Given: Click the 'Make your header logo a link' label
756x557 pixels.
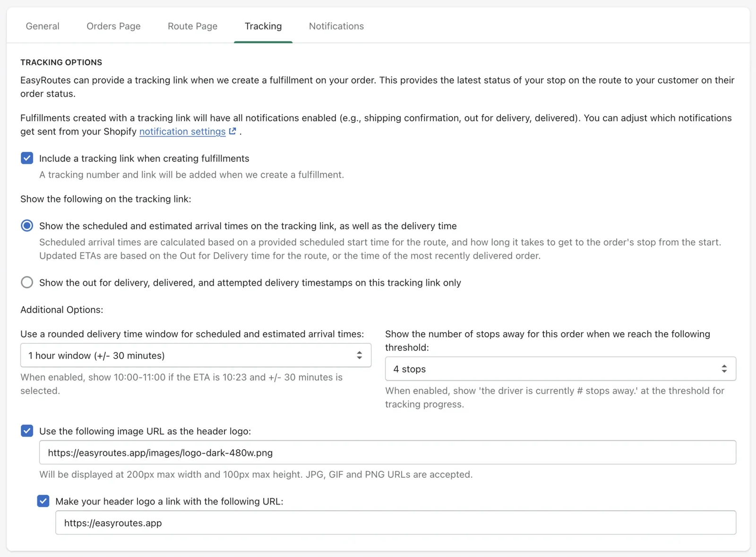Looking at the screenshot, I should 169,501.
